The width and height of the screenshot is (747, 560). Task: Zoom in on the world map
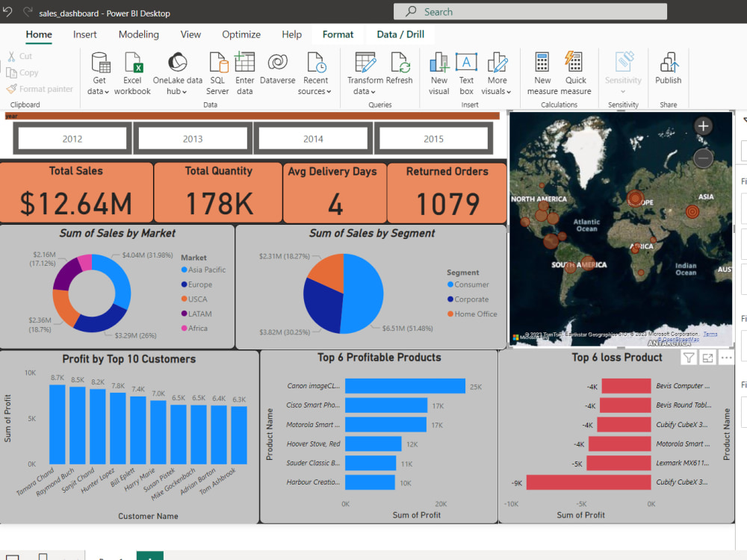click(703, 125)
